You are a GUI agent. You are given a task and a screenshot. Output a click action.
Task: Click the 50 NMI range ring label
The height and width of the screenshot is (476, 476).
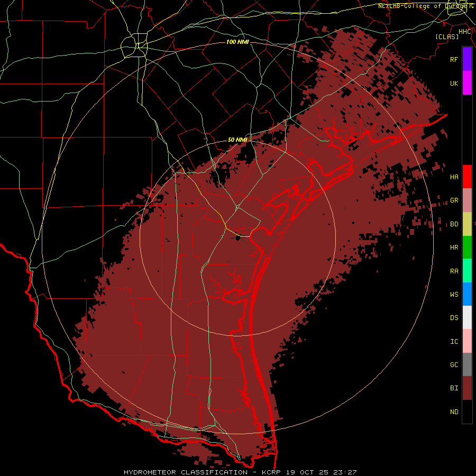(237, 140)
